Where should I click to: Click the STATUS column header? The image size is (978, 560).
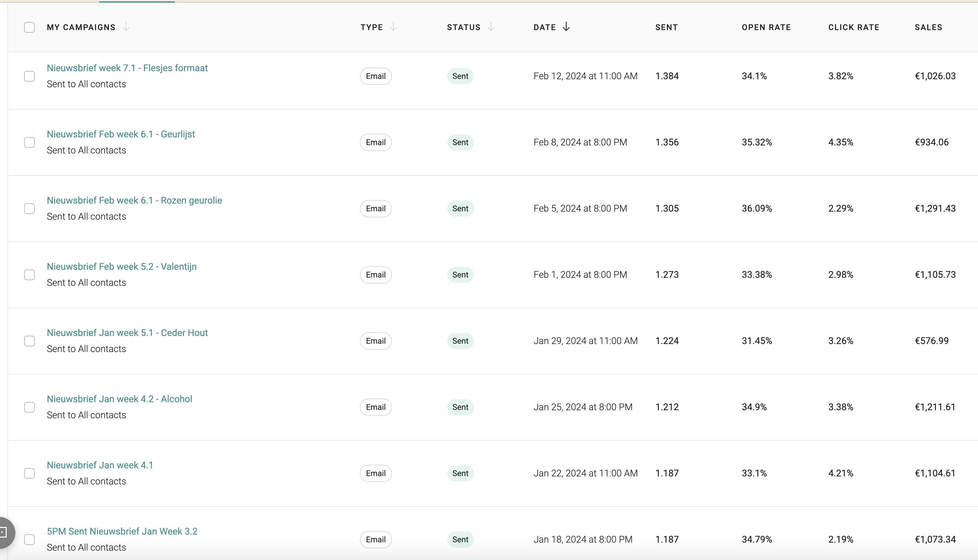click(464, 27)
